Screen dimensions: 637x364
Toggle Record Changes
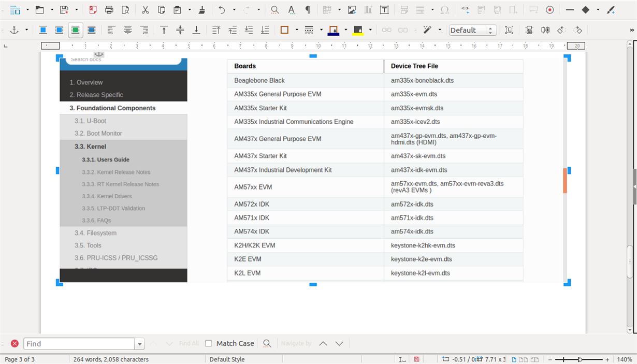pyautogui.click(x=549, y=10)
